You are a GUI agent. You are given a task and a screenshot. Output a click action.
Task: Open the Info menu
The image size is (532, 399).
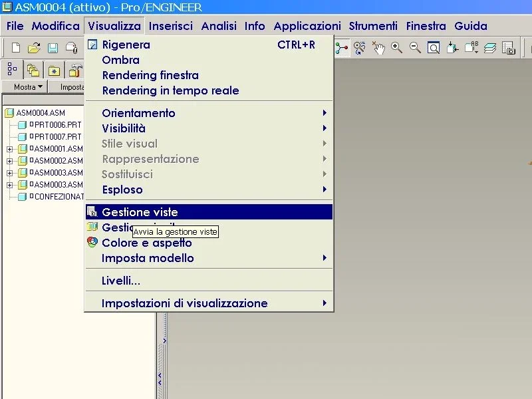pyautogui.click(x=255, y=26)
